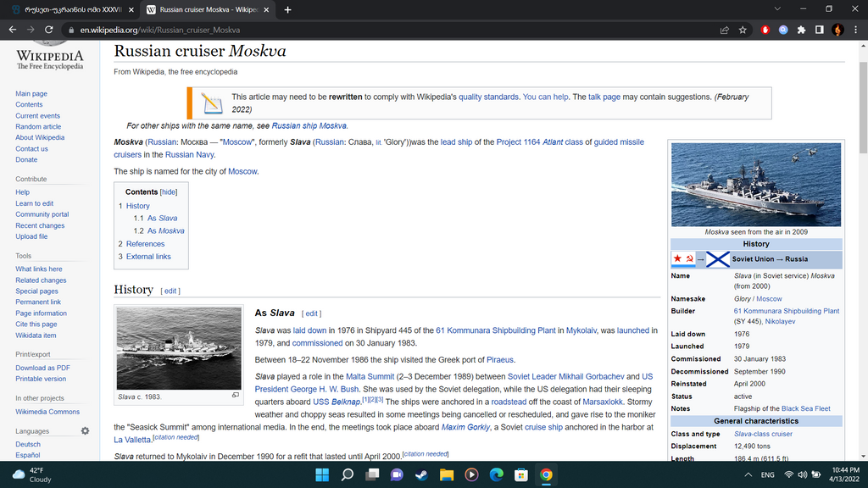Enlarge the Slava c. 1983 image icon
The width and height of the screenshot is (868, 488).
click(236, 395)
